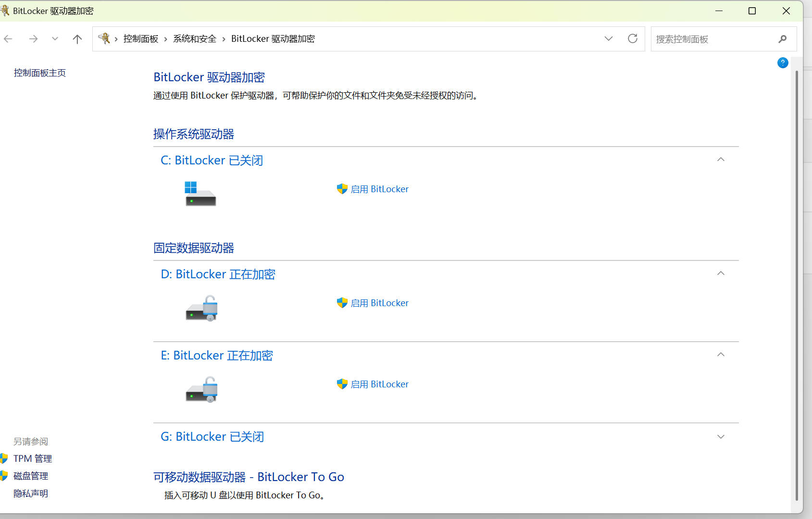Click the D: drive padlock disk icon
The image size is (812, 519).
(202, 308)
